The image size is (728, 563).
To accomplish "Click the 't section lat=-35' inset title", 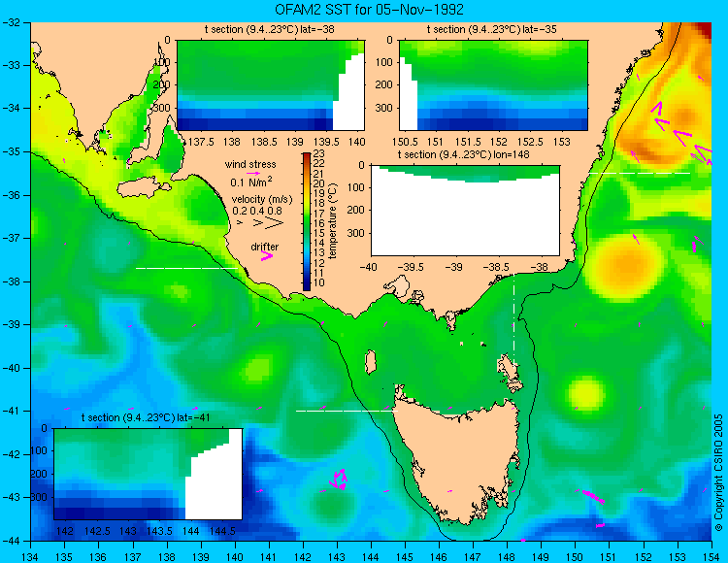I will tap(492, 29).
